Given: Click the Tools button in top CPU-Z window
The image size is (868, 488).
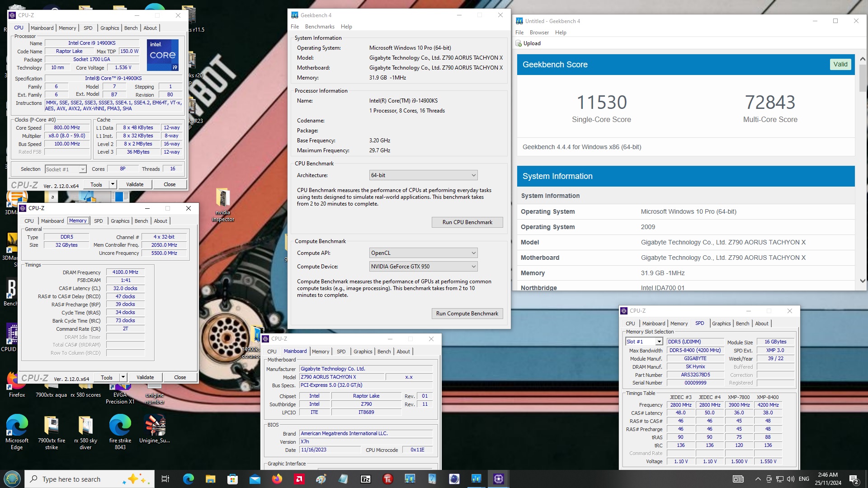Looking at the screenshot, I should [96, 184].
